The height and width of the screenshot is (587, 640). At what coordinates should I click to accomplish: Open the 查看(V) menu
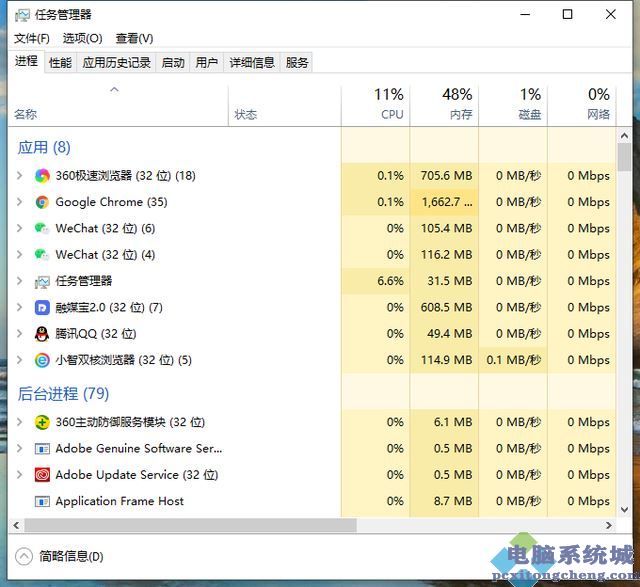click(x=134, y=38)
